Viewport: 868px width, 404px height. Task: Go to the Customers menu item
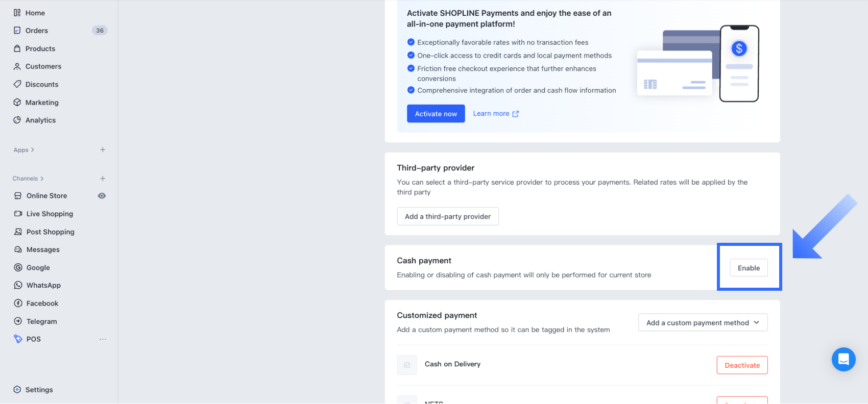(x=43, y=66)
